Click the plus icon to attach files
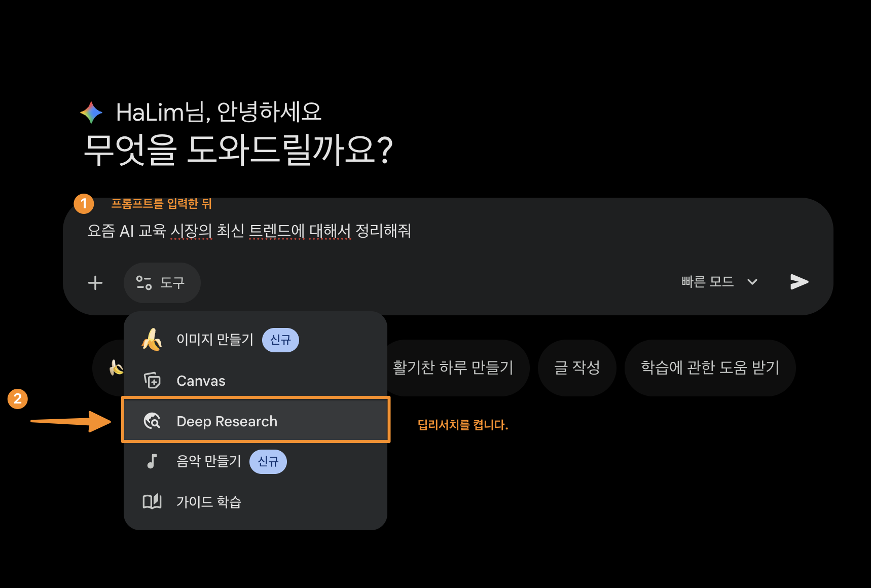 95,282
